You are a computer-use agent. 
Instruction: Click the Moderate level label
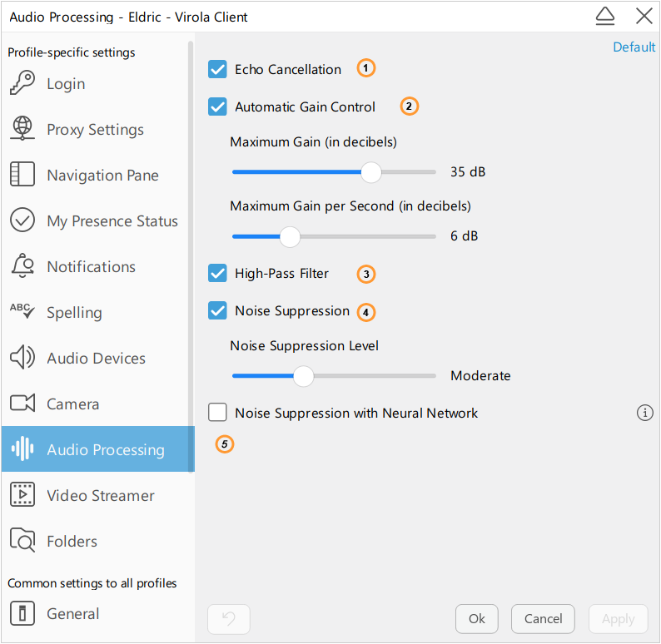(480, 376)
